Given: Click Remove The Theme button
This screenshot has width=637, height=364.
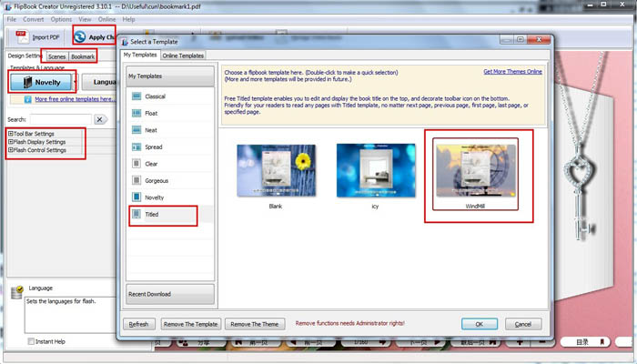Looking at the screenshot, I should (x=255, y=324).
